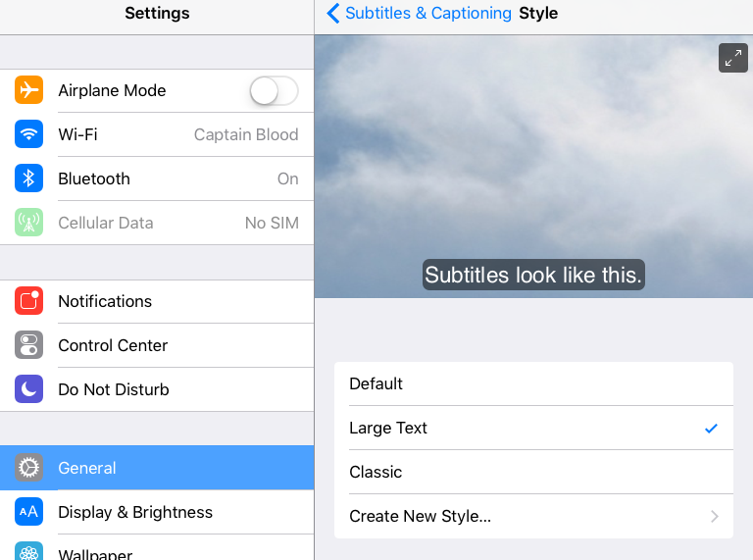Choose the Large Text caption style
Viewport: 753px width, 560px height.
click(x=533, y=428)
